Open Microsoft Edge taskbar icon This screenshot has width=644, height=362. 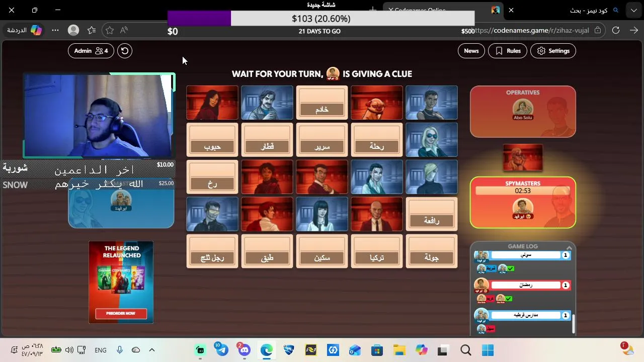[x=267, y=350]
